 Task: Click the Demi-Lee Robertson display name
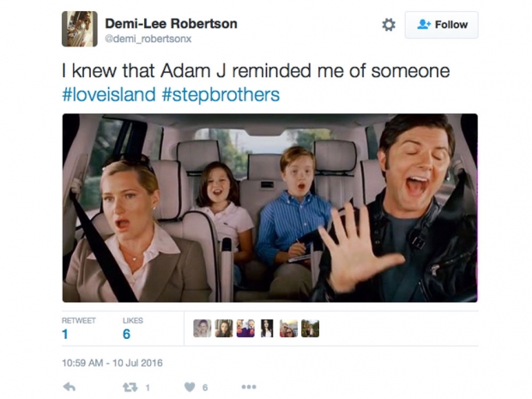[171, 23]
